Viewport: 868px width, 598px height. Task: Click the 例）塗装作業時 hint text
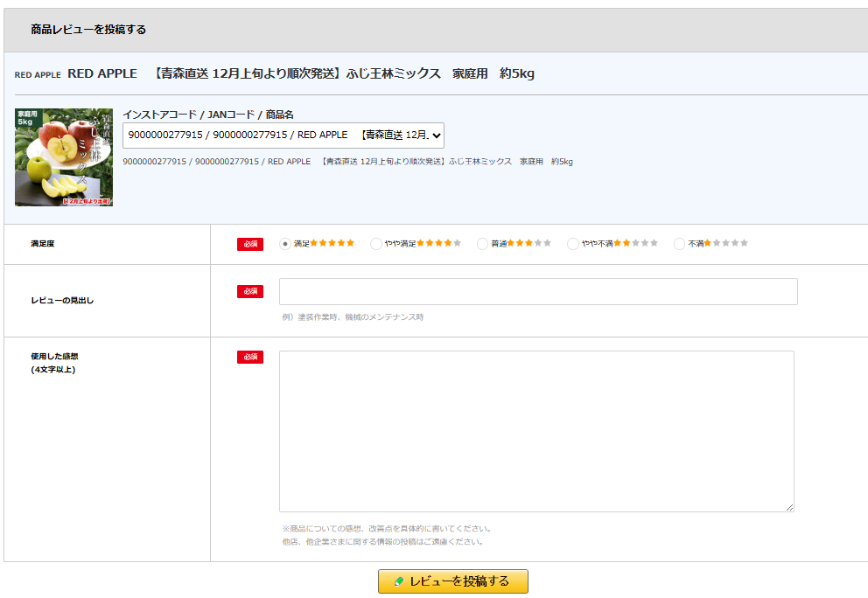353,317
